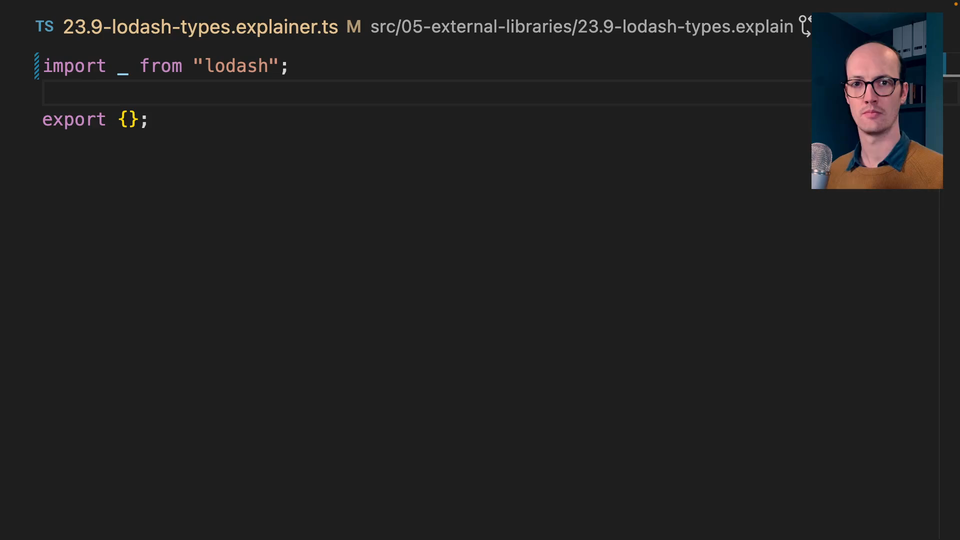The image size is (960, 540).
Task: Click the git change gutter marker
Action: [37, 66]
